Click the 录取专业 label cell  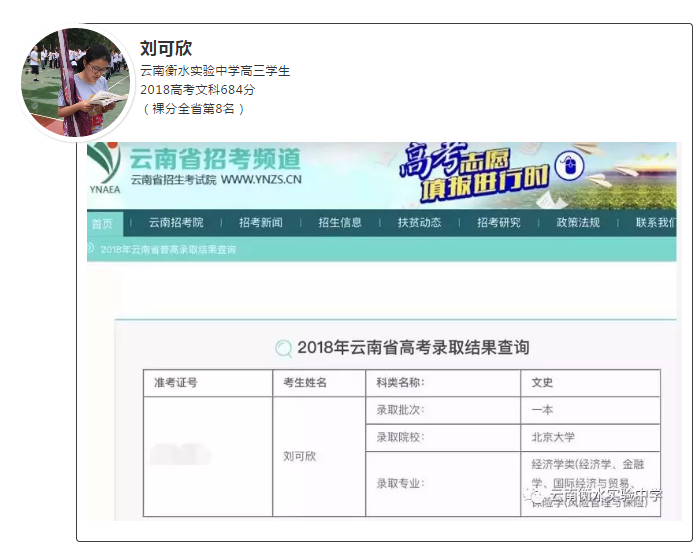[443, 484]
